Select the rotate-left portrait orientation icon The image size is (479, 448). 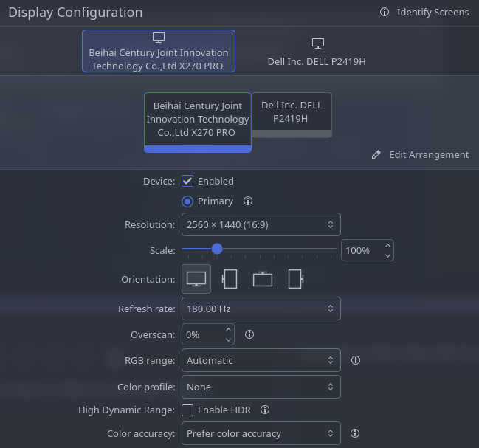coord(230,279)
